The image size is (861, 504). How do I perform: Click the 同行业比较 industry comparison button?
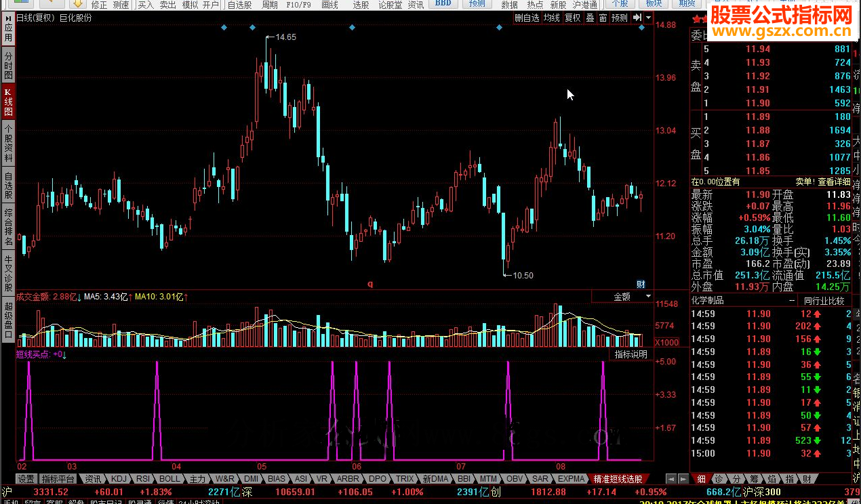point(824,300)
